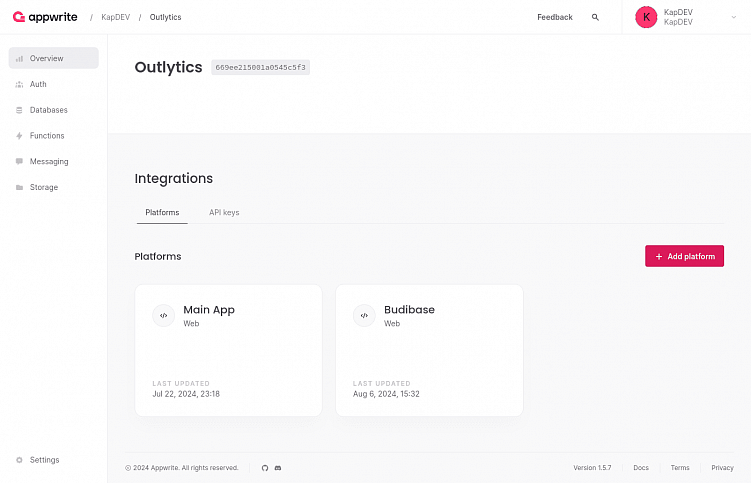Switch to the API keys tab
Viewport: 751px width, 483px height.
point(224,213)
